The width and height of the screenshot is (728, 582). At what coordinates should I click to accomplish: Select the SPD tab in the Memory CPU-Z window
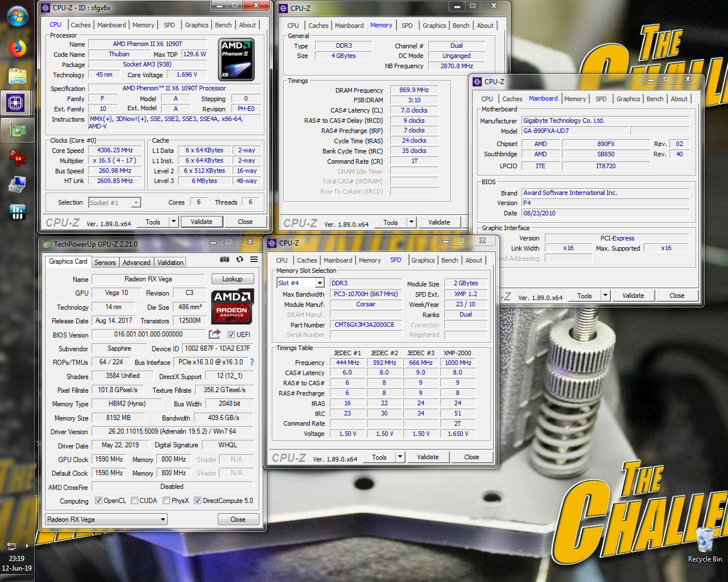(407, 26)
